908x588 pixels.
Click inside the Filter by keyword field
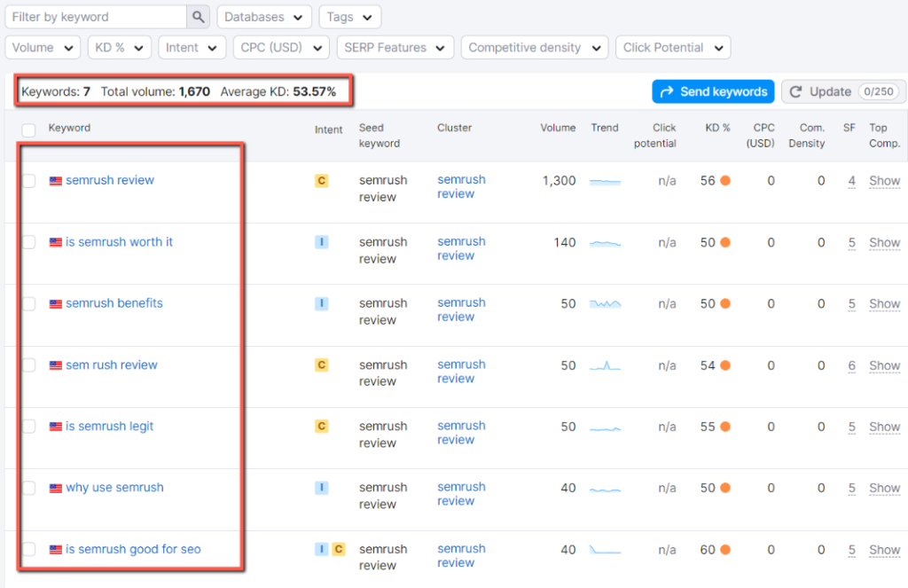pyautogui.click(x=93, y=16)
